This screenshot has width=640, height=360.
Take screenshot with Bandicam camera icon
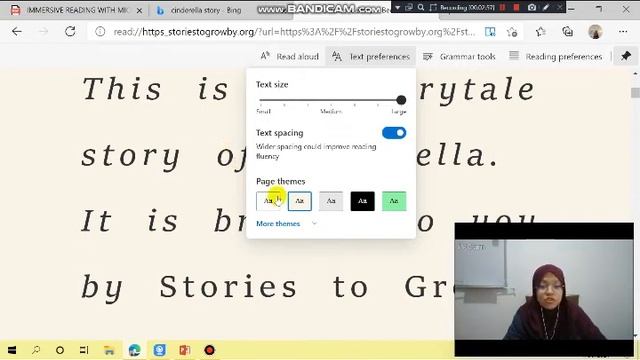(x=531, y=7)
